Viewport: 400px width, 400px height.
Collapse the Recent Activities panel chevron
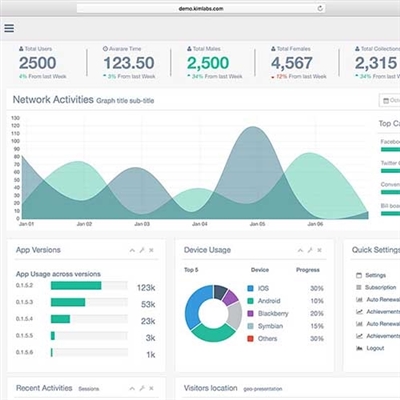pyautogui.click(x=132, y=388)
